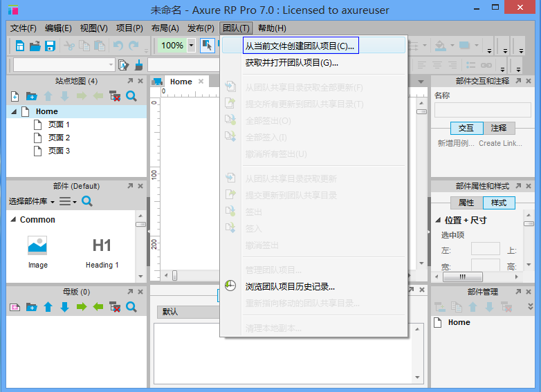Image resolution: width=541 pixels, height=392 pixels.
Task: Switch to the 样式 tab
Action: [499, 203]
